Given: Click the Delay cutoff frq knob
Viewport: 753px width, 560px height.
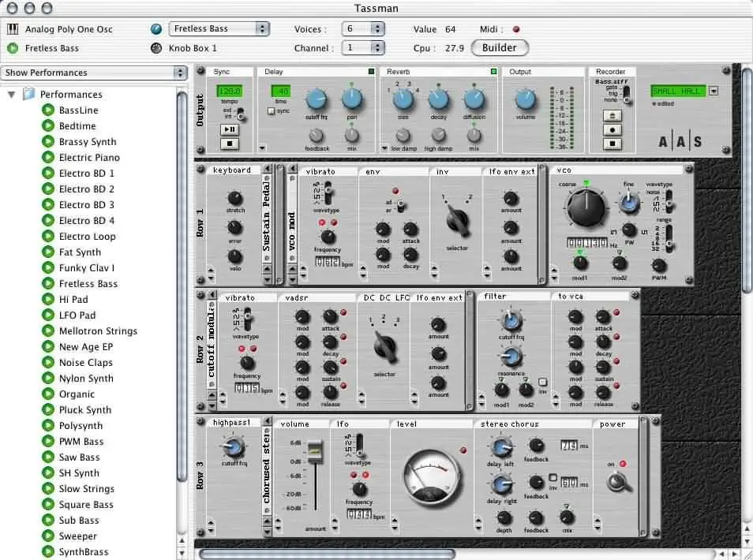Looking at the screenshot, I should click(317, 99).
